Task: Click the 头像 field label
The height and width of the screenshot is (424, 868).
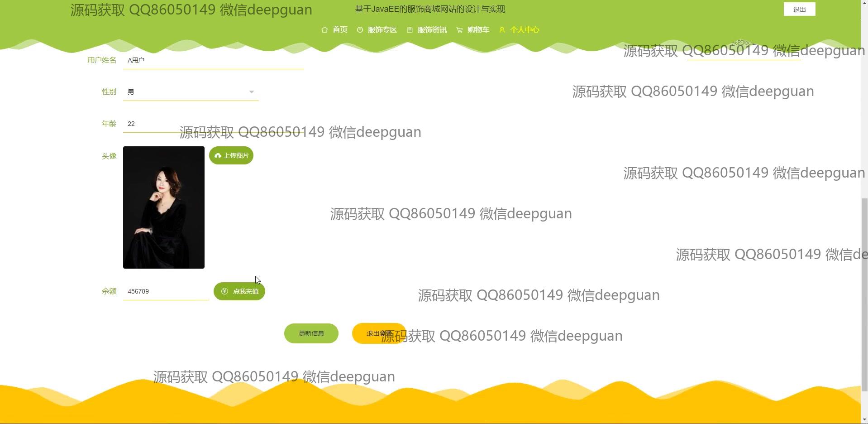Action: tap(109, 156)
